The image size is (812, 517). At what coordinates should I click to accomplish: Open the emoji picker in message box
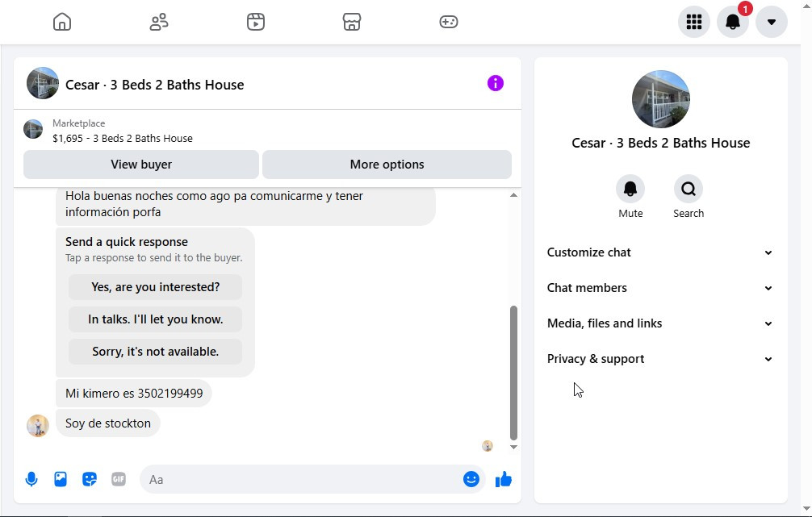coord(471,479)
